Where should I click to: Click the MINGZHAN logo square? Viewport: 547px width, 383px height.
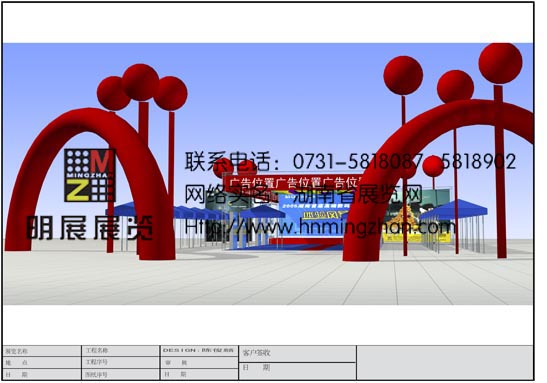(x=90, y=175)
